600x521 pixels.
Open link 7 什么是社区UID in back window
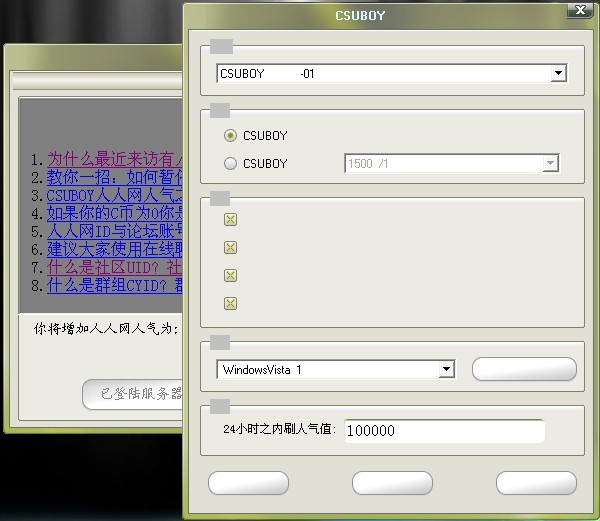pyautogui.click(x=114, y=267)
